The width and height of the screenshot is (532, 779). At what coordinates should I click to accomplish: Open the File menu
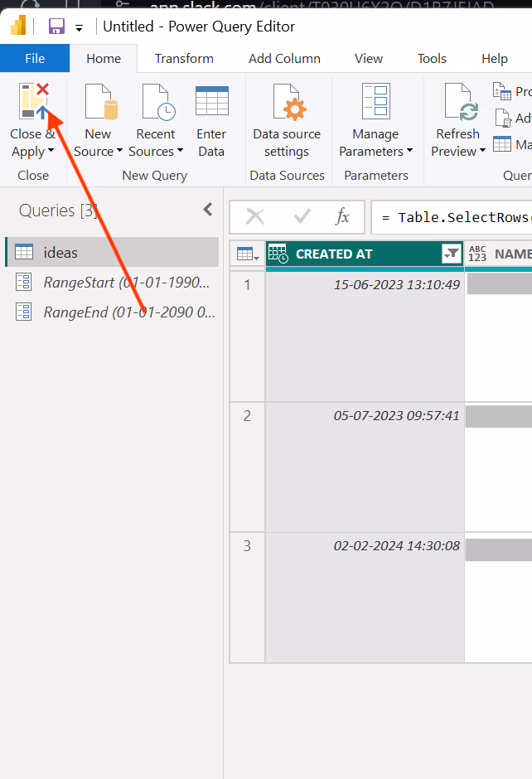pos(35,59)
